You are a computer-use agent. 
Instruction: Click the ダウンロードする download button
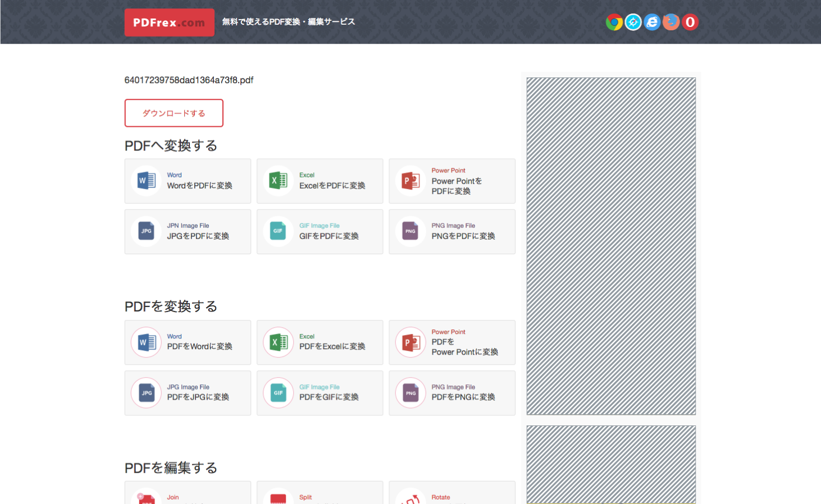(x=174, y=113)
